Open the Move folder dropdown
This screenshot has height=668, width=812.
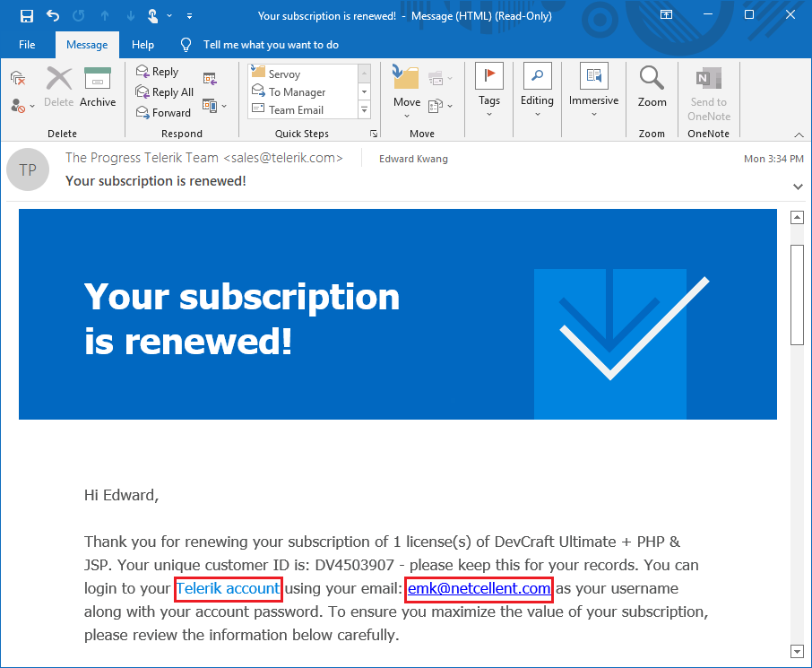[x=407, y=92]
